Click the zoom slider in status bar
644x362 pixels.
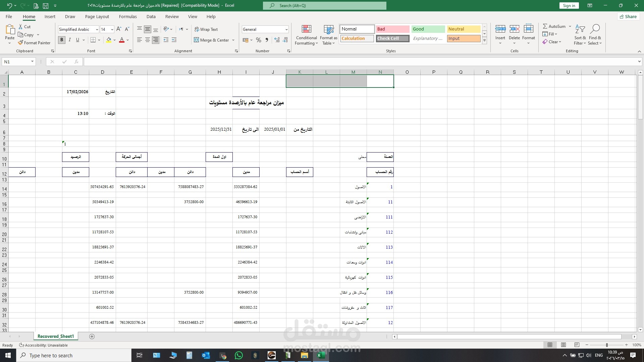(x=606, y=345)
